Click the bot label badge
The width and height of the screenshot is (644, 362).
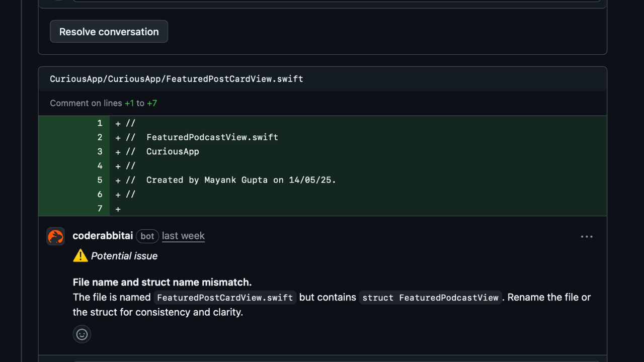coord(147,236)
